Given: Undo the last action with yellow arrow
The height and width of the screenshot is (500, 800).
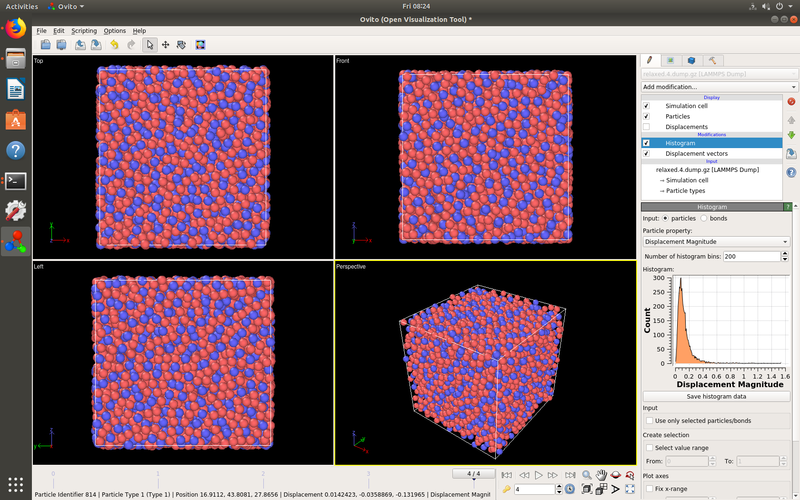Looking at the screenshot, I should (x=114, y=45).
